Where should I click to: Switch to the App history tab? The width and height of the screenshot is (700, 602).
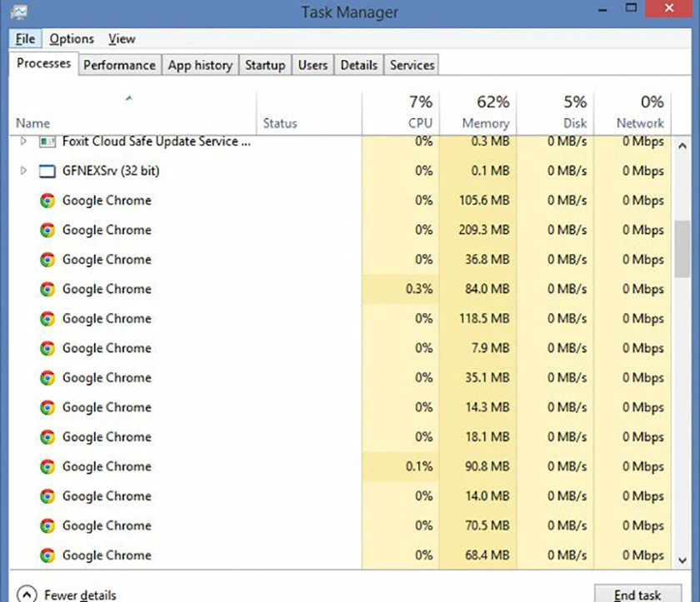point(200,65)
